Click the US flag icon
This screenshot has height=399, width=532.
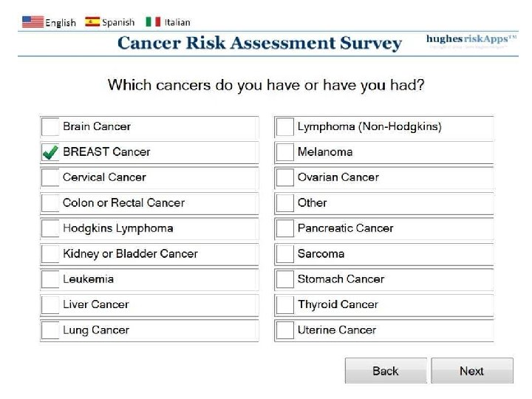click(33, 22)
